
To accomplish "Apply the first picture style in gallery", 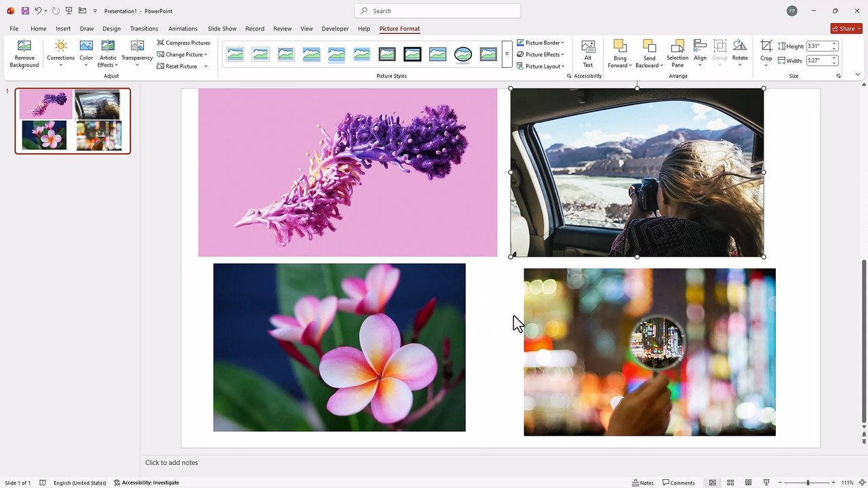I will pyautogui.click(x=235, y=54).
